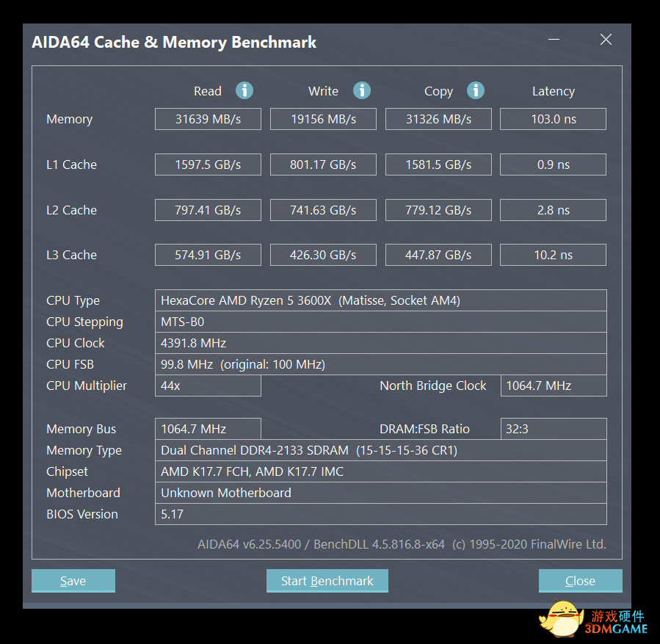This screenshot has height=644, width=660.
Task: Select L2 Cache write 741.63 GB/s
Action: pyautogui.click(x=323, y=210)
